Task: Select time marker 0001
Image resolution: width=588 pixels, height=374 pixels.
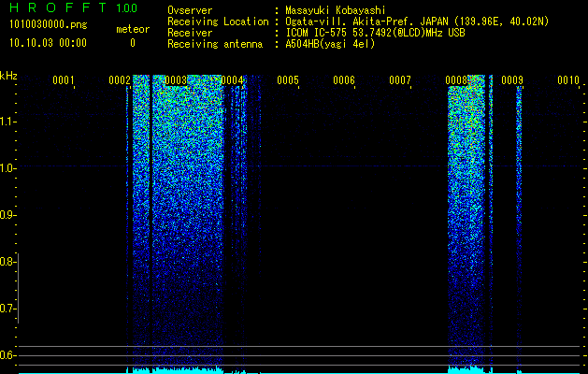Action: pyautogui.click(x=63, y=80)
